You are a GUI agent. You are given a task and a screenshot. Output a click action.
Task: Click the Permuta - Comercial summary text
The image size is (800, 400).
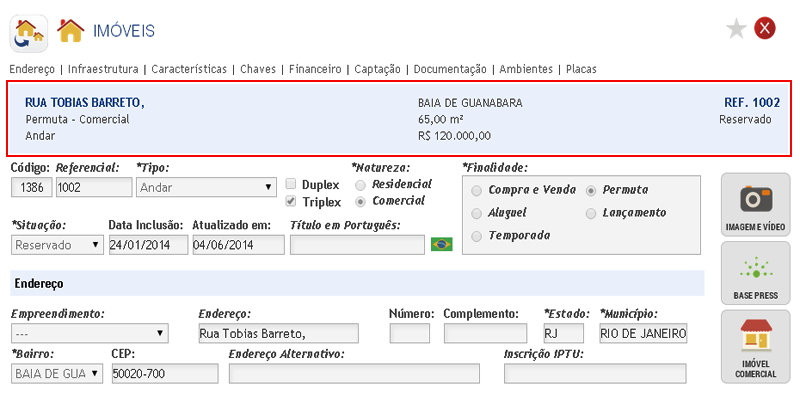coord(77,119)
